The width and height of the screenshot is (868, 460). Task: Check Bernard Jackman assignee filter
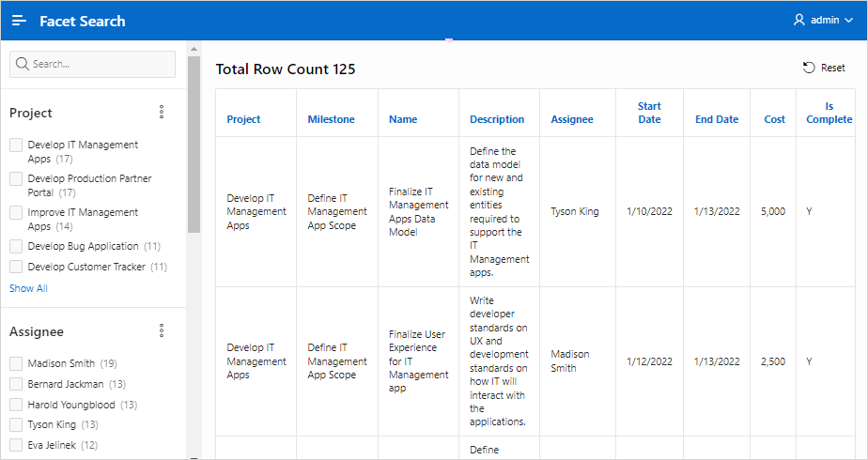click(16, 384)
